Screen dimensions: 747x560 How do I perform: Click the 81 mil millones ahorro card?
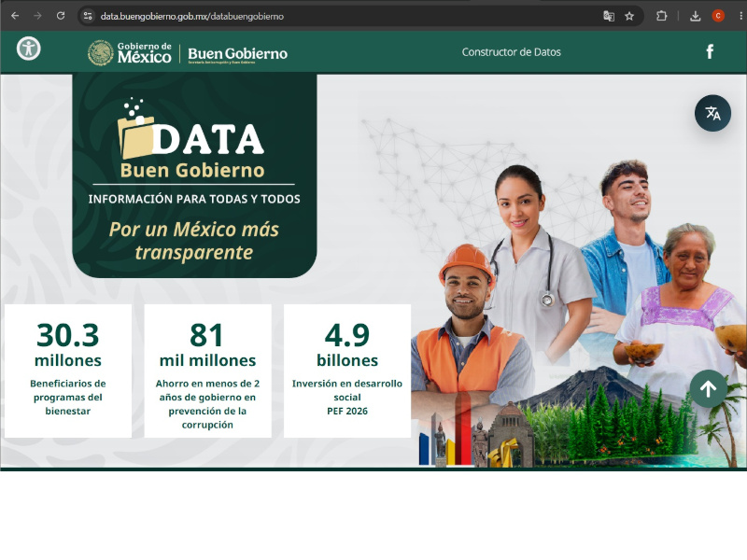pyautogui.click(x=207, y=371)
